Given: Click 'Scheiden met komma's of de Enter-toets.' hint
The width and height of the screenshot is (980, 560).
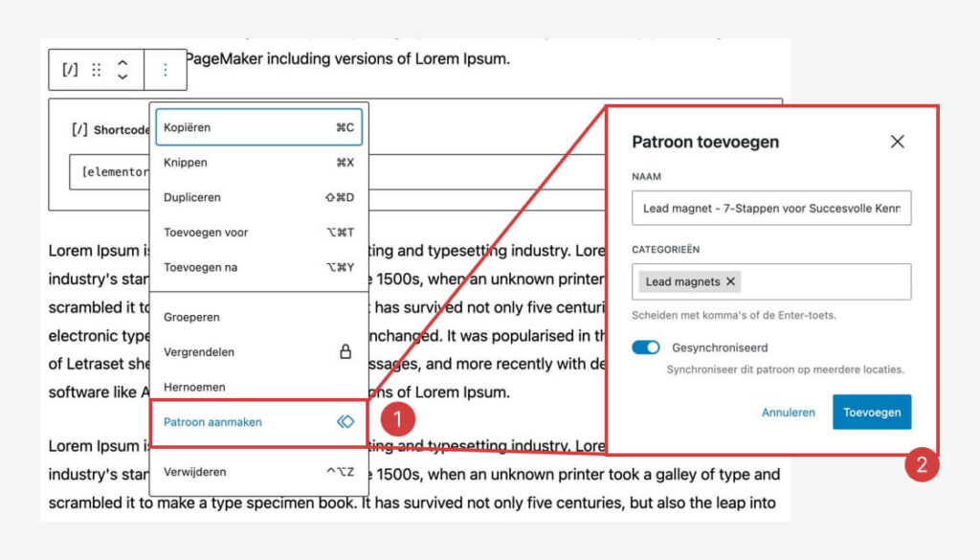Looking at the screenshot, I should (734, 315).
